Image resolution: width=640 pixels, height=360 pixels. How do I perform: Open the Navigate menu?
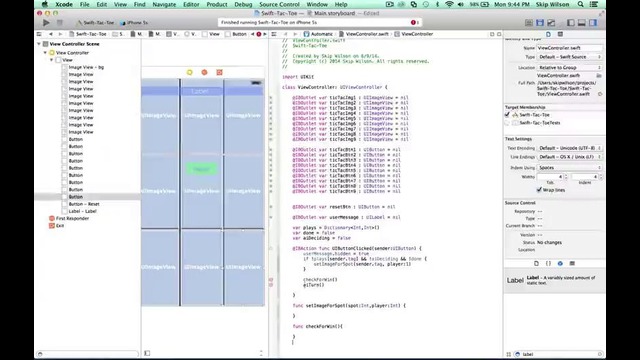[164, 4]
